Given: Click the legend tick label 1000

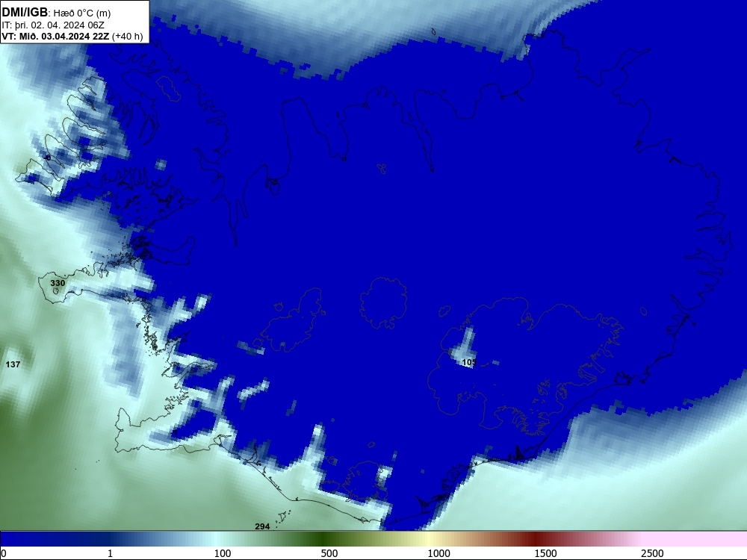Looking at the screenshot, I should (438, 553).
